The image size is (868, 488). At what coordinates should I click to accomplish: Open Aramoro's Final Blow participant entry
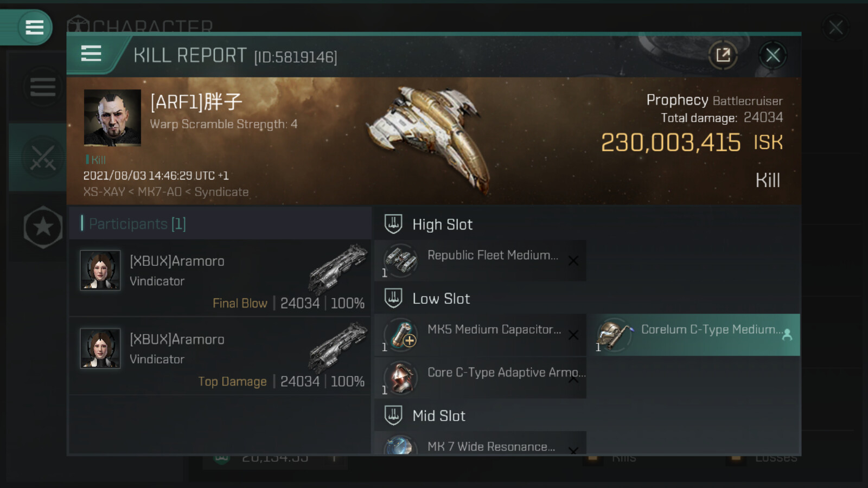click(x=220, y=279)
